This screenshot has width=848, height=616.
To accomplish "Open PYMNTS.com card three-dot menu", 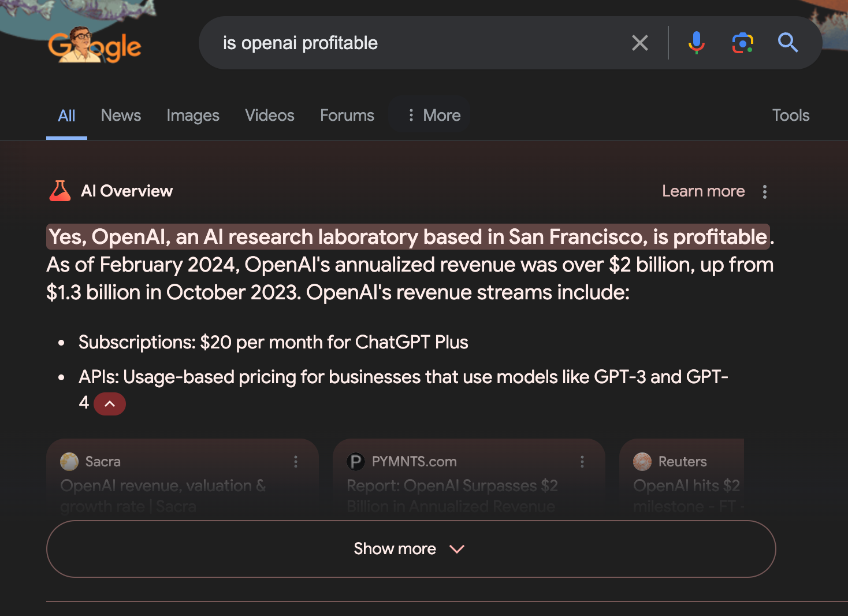I will (x=582, y=462).
